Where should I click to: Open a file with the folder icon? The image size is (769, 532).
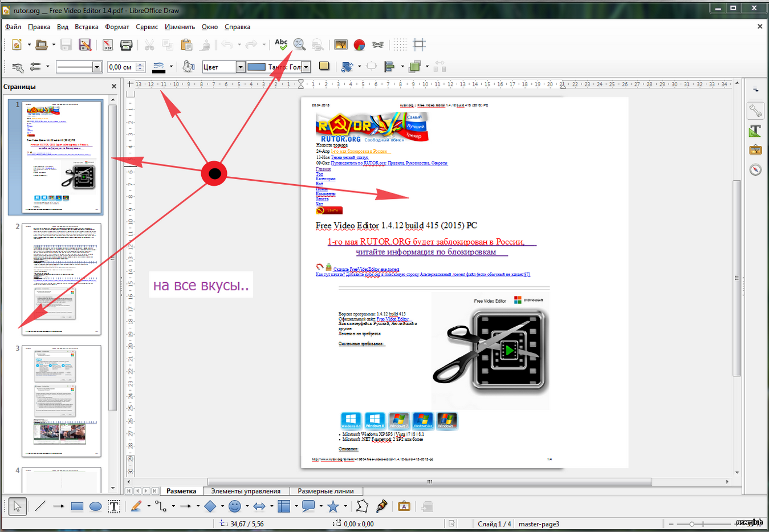41,44
